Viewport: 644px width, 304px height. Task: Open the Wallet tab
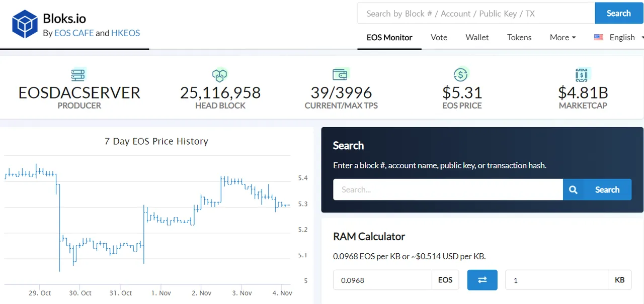tap(477, 37)
